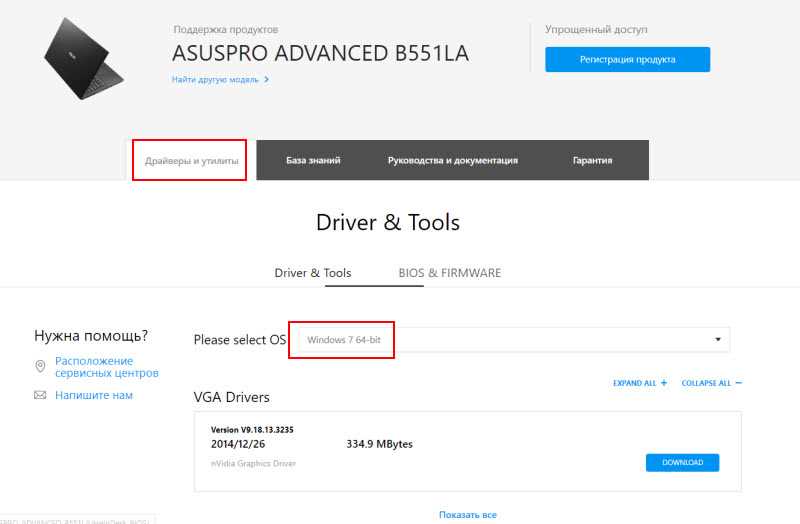Open the 'Найти другую модель' link

(215, 80)
